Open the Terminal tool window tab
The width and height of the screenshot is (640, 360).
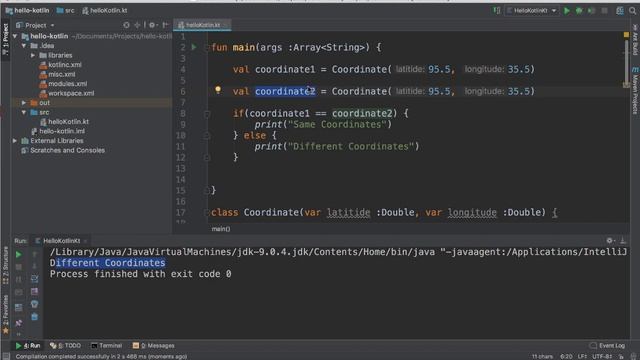tap(107, 345)
